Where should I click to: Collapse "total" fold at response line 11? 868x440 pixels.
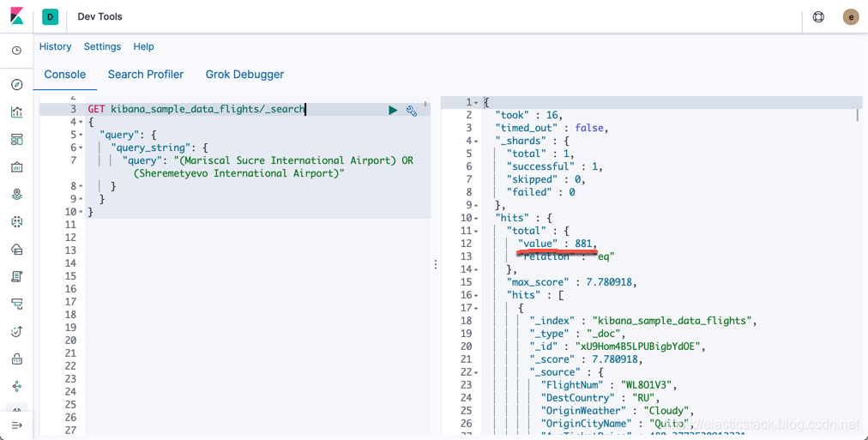tap(475, 231)
